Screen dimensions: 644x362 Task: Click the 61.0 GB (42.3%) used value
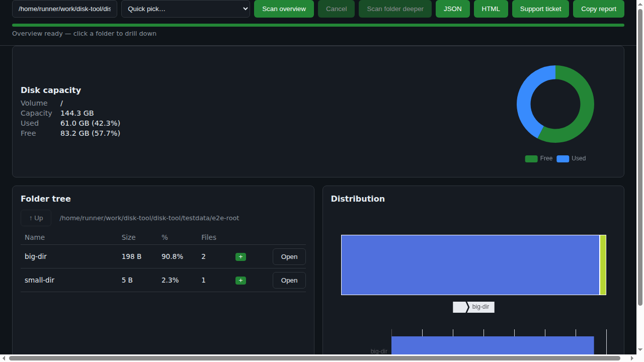(90, 123)
